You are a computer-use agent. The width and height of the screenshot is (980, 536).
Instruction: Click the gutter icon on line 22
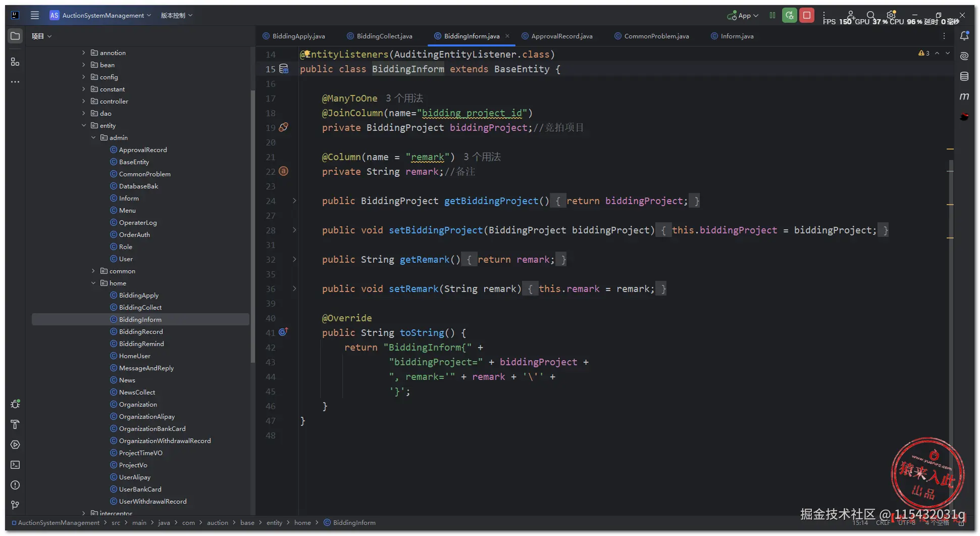(284, 171)
